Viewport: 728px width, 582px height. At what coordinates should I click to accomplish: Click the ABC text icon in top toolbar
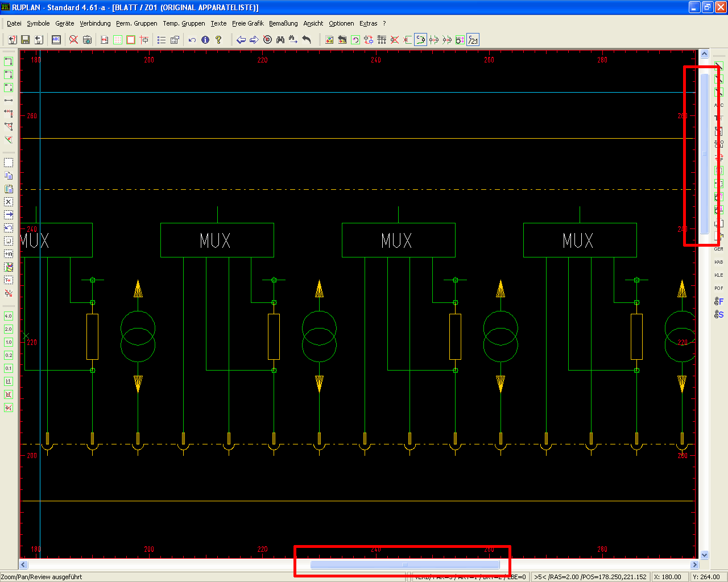56,40
